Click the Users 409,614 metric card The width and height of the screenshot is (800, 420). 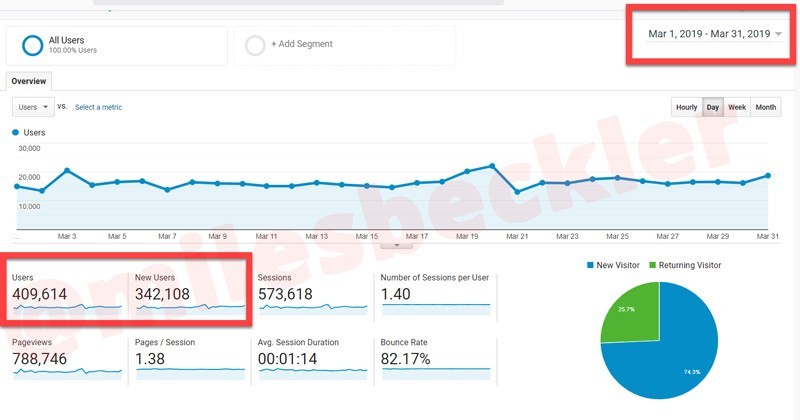click(67, 293)
